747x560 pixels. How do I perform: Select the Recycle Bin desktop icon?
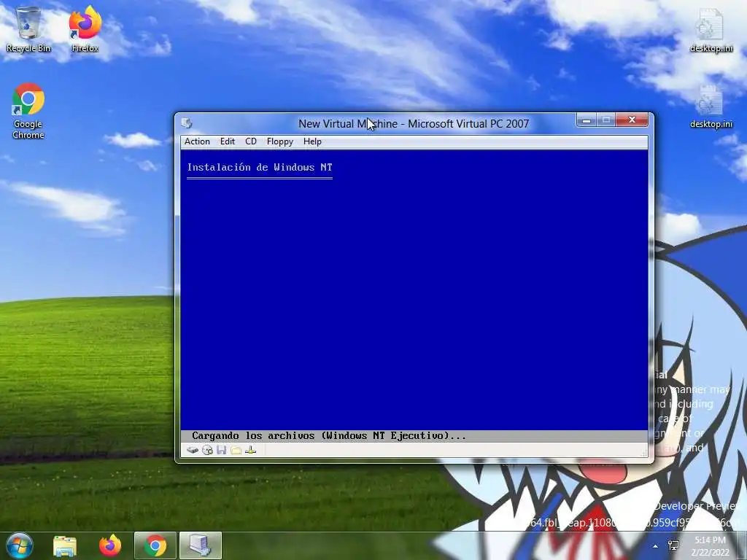[x=28, y=30]
